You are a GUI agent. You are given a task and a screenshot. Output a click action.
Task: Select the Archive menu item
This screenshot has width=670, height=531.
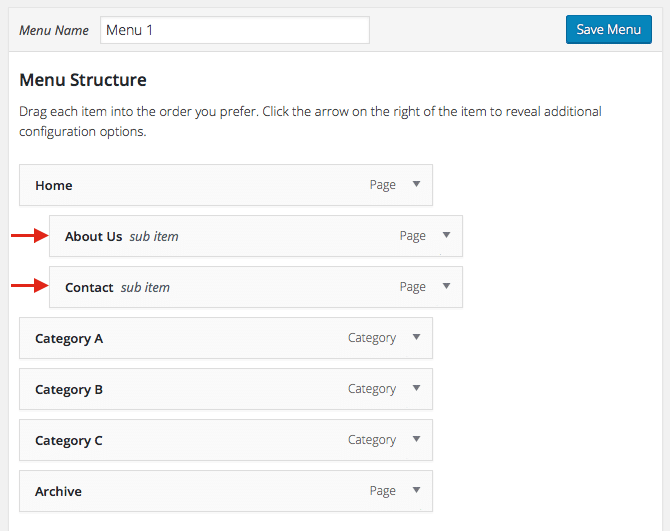pos(226,491)
